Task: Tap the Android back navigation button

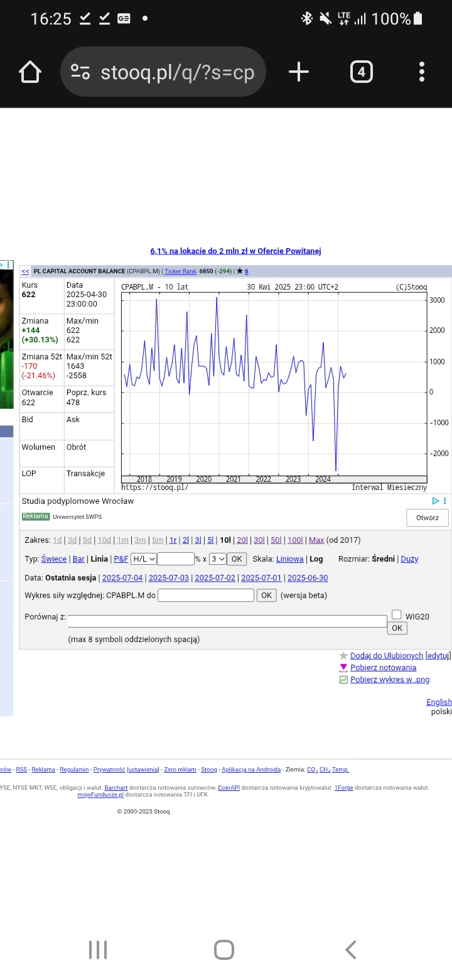Action: click(x=351, y=949)
